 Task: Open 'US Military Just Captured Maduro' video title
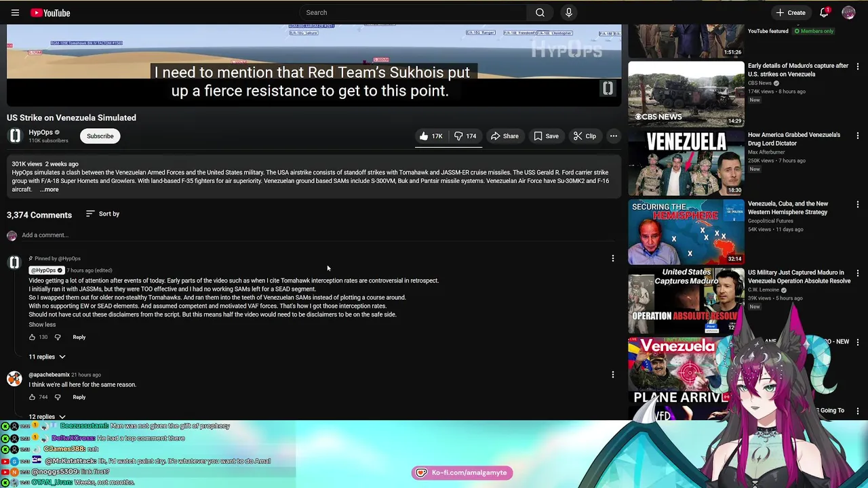coord(800,277)
